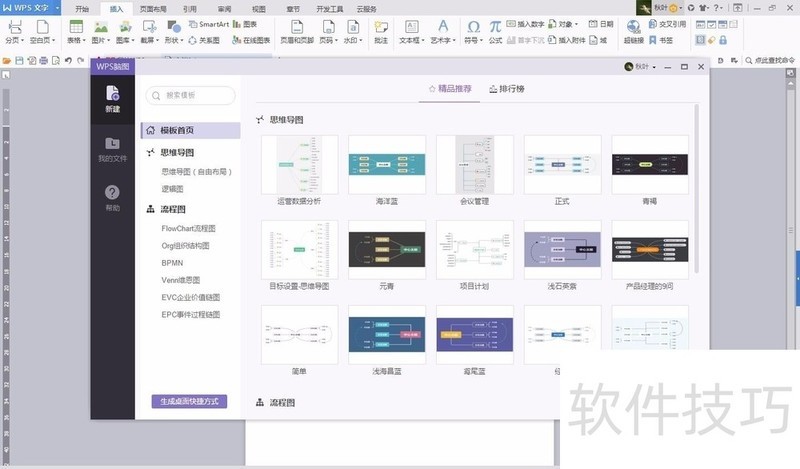Switch to the 开始 ribbon tab
Viewport: 800px width, 469px height.
click(x=82, y=9)
